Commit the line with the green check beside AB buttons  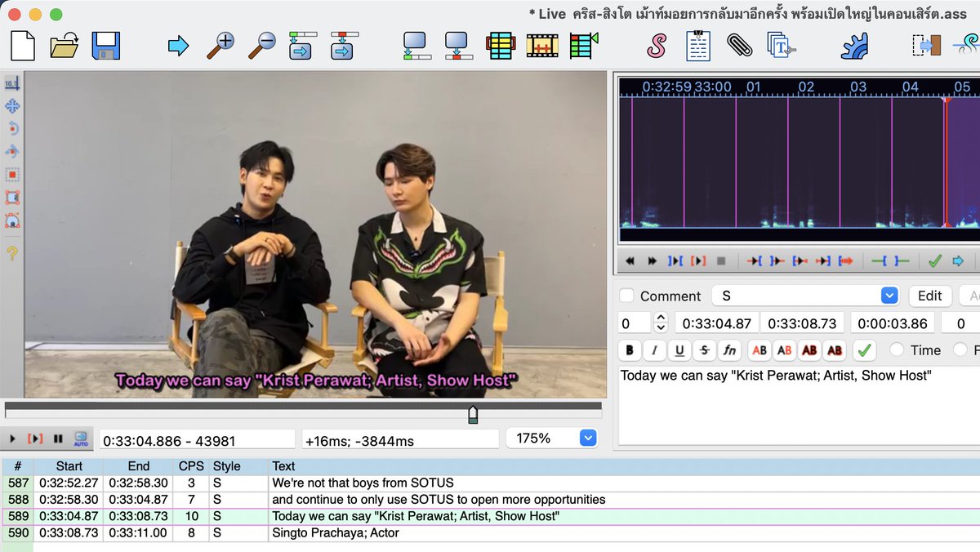pyautogui.click(x=863, y=350)
